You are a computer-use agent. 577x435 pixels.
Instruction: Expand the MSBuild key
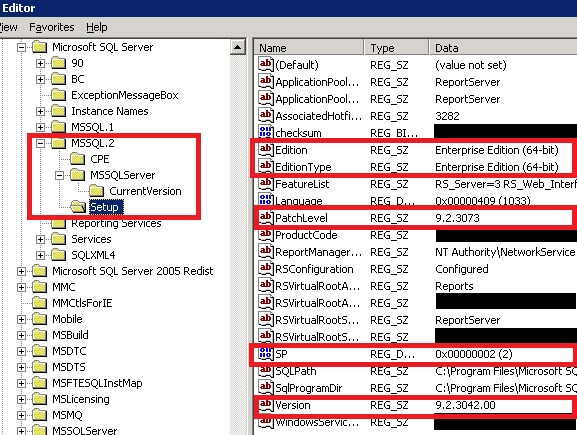[22, 335]
